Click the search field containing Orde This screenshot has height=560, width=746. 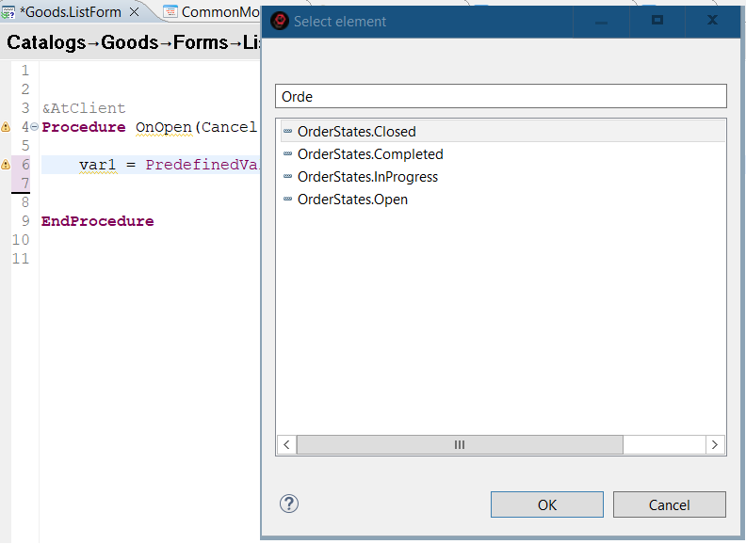(500, 96)
